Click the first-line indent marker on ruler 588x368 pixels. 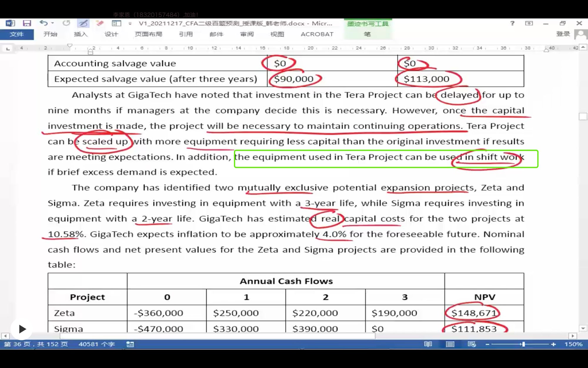[70, 46]
